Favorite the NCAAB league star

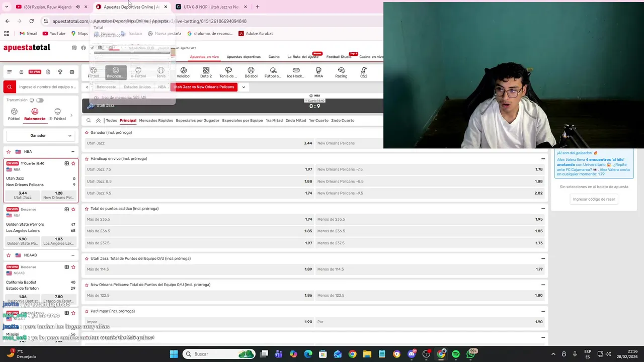(x=9, y=255)
